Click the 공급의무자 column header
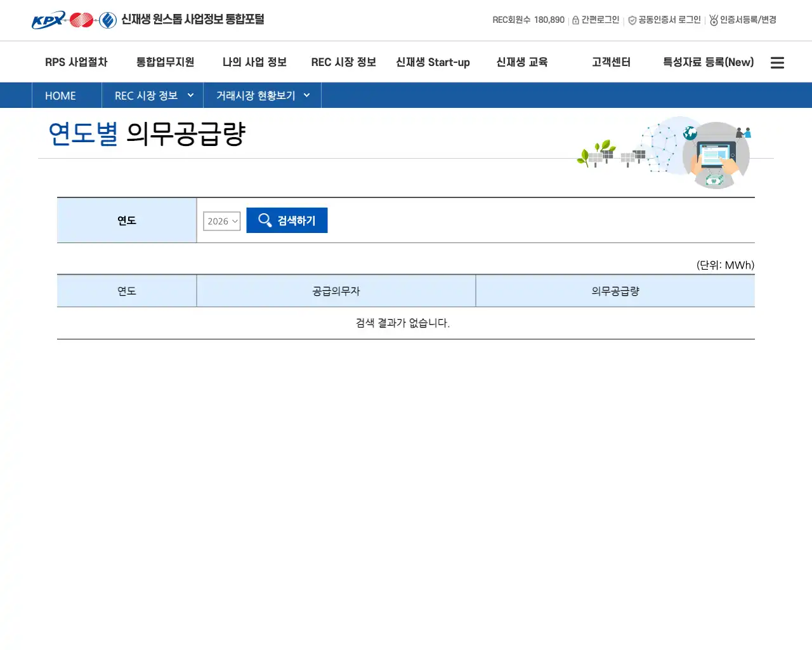Screen dimensions: 812x650 pyautogui.click(x=336, y=291)
